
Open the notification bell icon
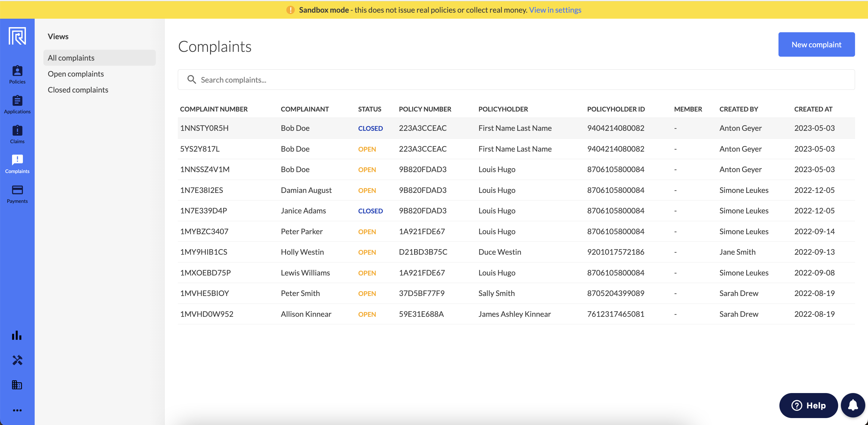click(x=853, y=405)
